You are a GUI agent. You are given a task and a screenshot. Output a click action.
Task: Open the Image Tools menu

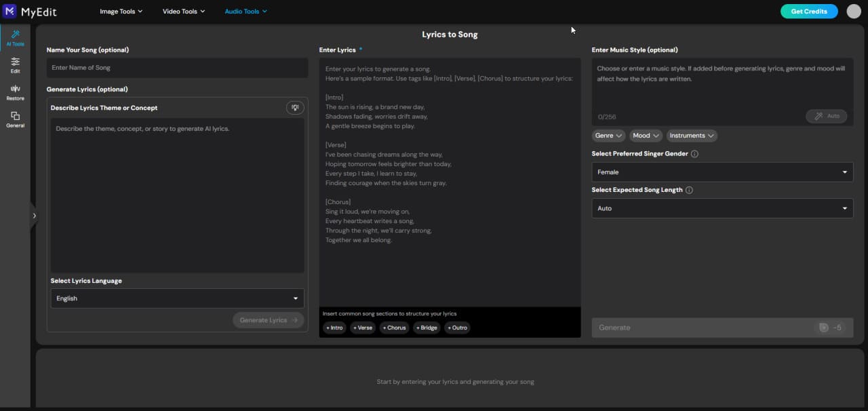point(121,11)
